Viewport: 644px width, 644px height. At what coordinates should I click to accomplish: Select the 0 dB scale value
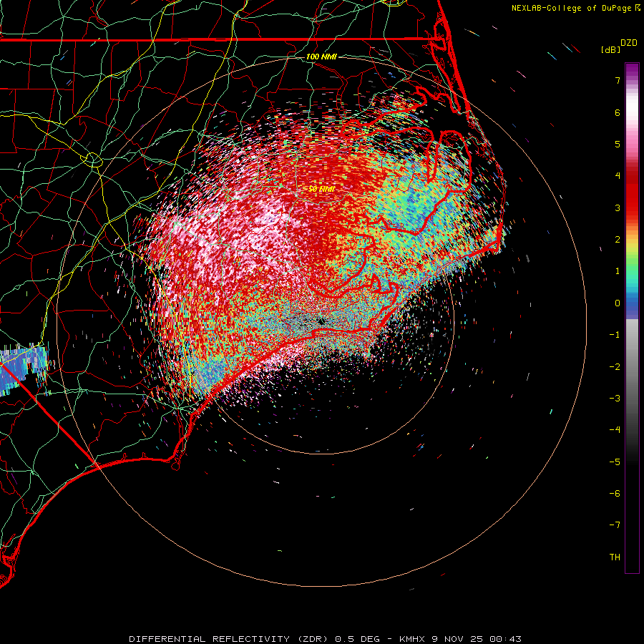click(x=618, y=303)
